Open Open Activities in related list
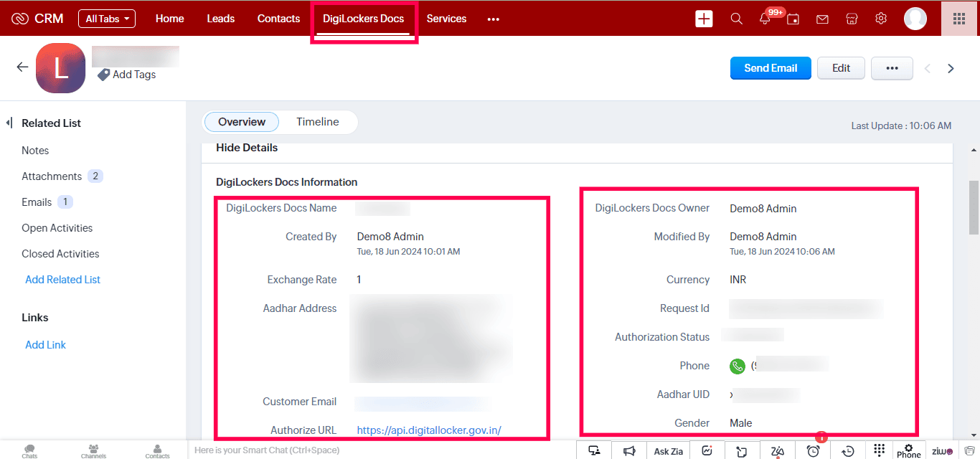The width and height of the screenshot is (980, 459). tap(57, 228)
